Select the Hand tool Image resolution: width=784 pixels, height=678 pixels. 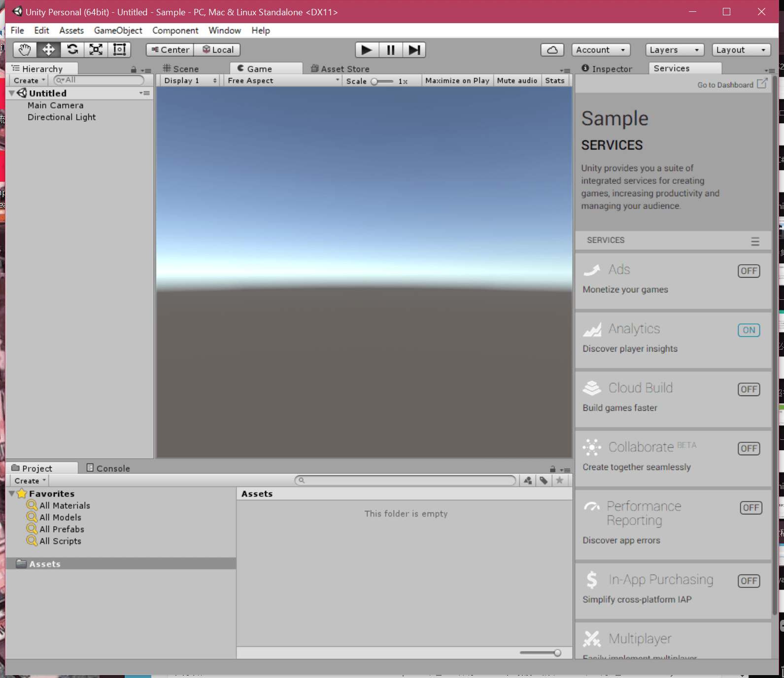[x=25, y=50]
